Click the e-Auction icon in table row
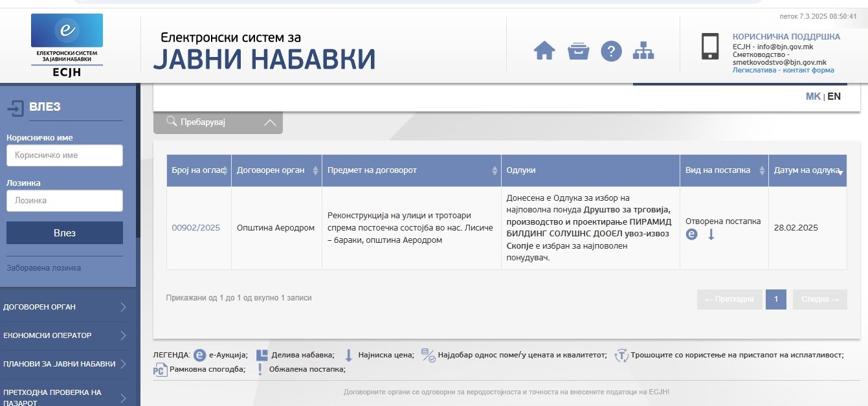The width and height of the screenshot is (868, 406). pyautogui.click(x=692, y=234)
